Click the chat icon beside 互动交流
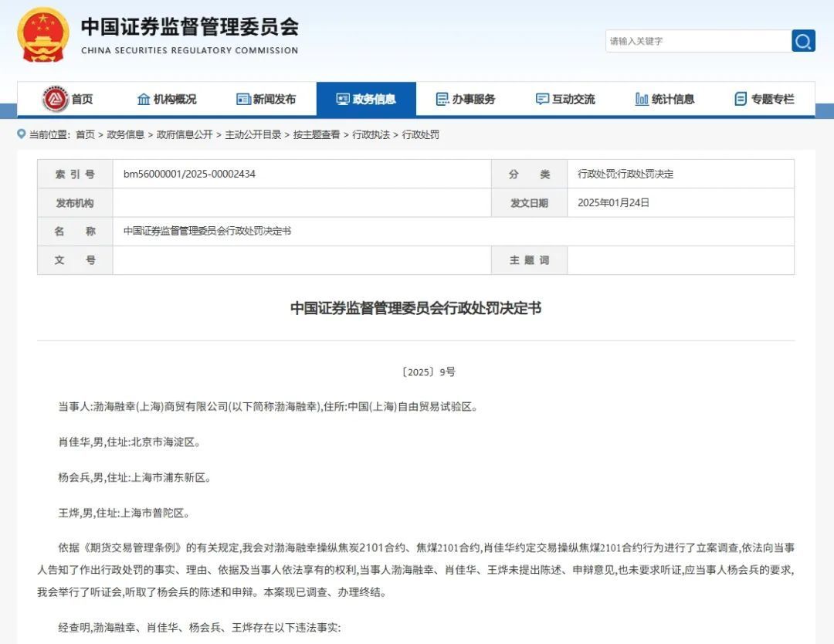The height and width of the screenshot is (644, 834). pyautogui.click(x=541, y=98)
